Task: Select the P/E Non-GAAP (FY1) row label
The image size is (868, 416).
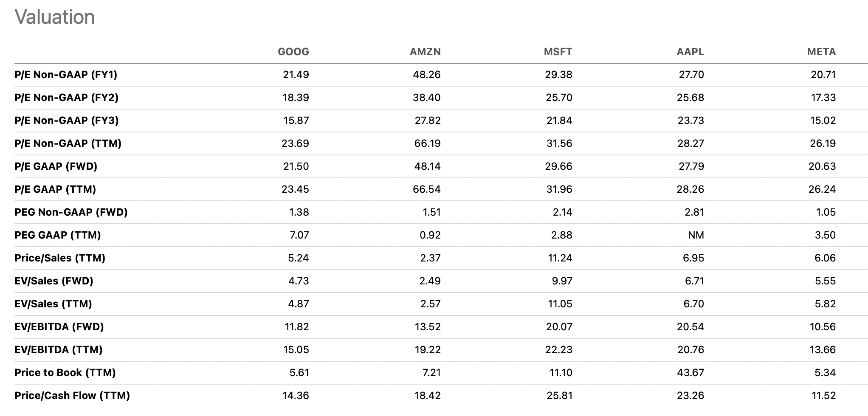Action: tap(66, 75)
